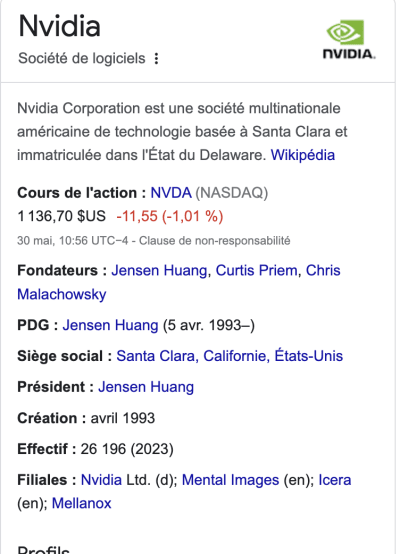Viewport: 400px width, 554px height.
Task: Open the Wikipédia link
Action: pos(303,155)
